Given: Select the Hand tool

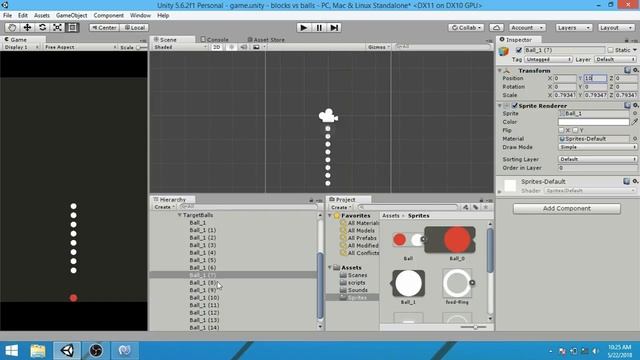Looking at the screenshot, I should (12, 27).
